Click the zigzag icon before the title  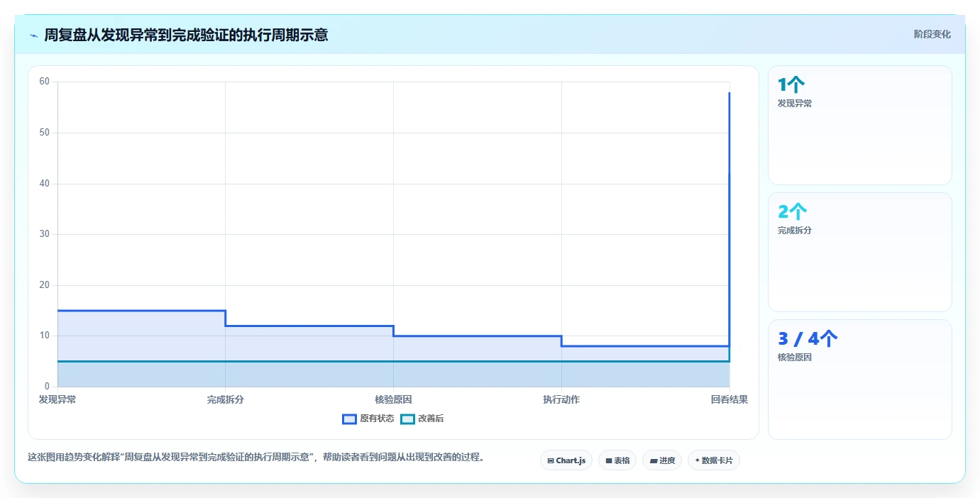pyautogui.click(x=33, y=35)
